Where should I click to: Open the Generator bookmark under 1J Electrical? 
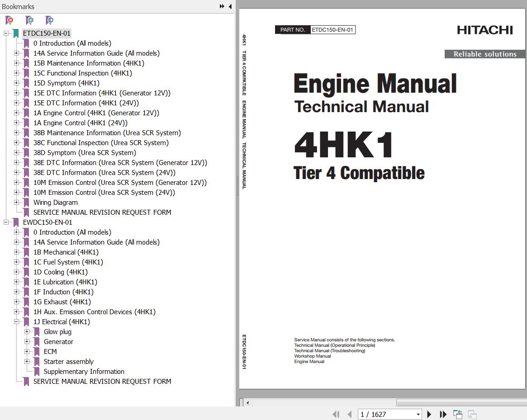(x=58, y=341)
